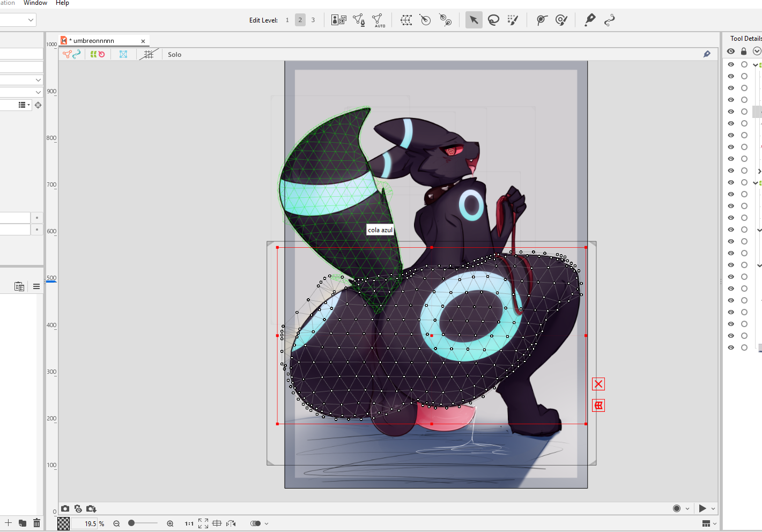Expand the collapsed group with right-pointing chevron

(759, 171)
